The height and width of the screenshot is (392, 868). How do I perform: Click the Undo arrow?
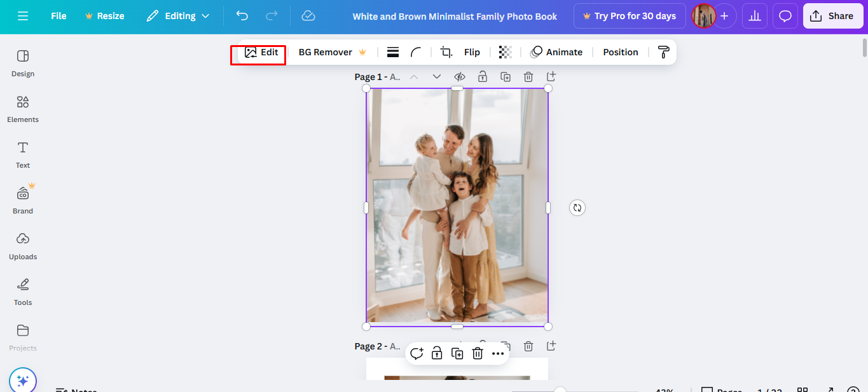(242, 16)
